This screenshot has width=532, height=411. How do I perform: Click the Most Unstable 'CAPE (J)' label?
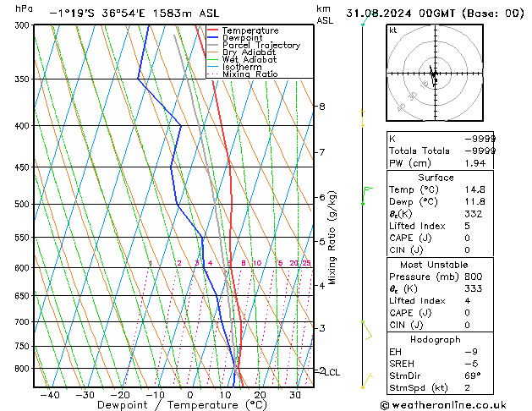click(410, 313)
